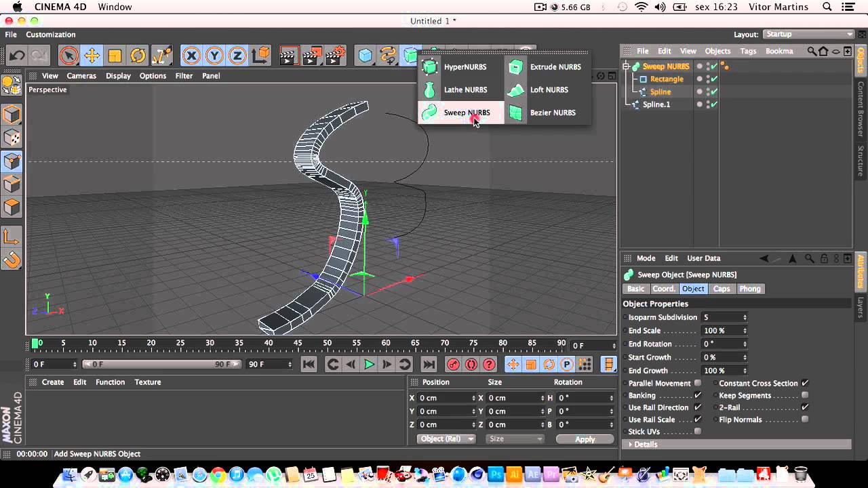This screenshot has height=488, width=868.
Task: Select the Rectangle object in the tree
Action: click(x=667, y=79)
